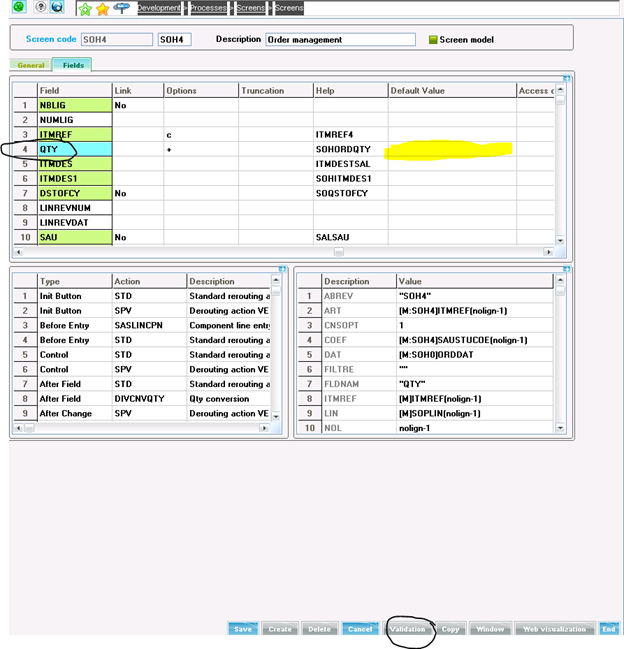This screenshot has height=649, width=624.
Task: Click the Web visualization button
Action: pyautogui.click(x=554, y=629)
